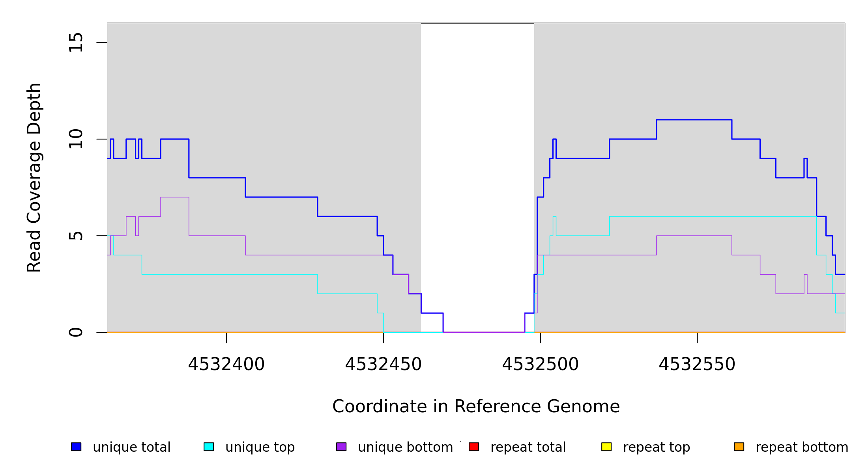Click the x-axis tick label 4532550

point(697,365)
